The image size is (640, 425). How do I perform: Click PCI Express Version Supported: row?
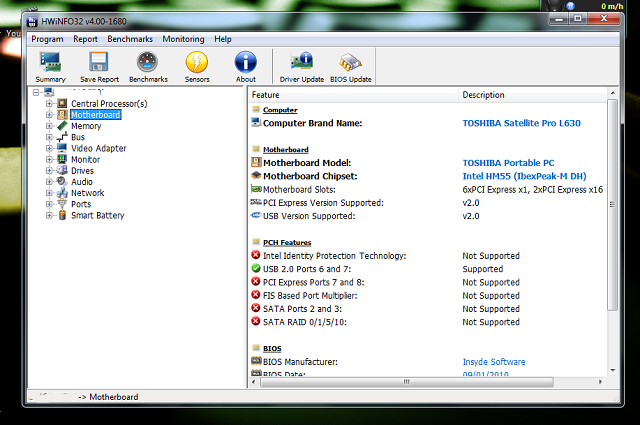(427, 202)
